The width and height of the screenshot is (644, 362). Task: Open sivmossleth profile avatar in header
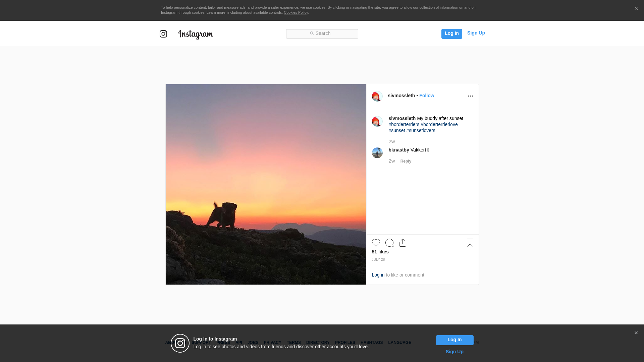coord(377,96)
